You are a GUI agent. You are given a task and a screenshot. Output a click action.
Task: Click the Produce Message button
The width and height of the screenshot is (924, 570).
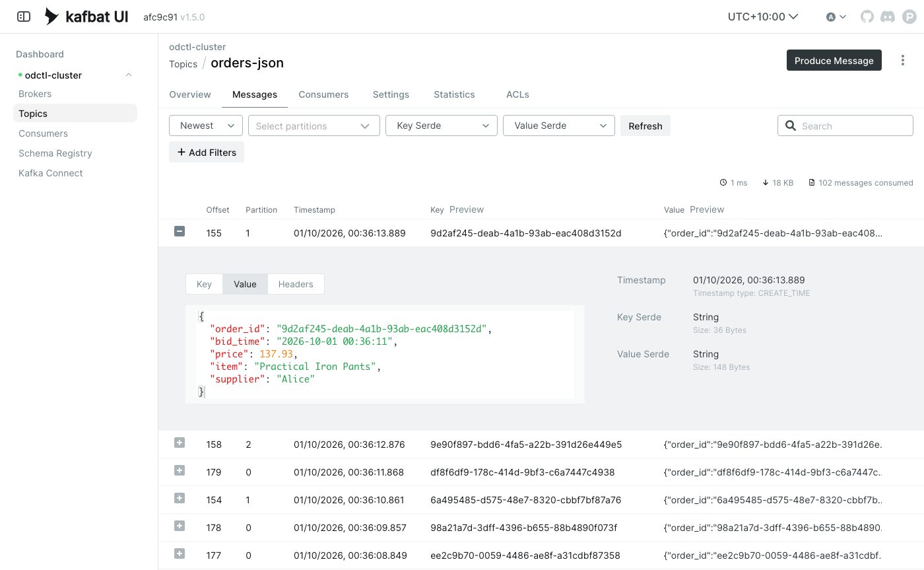pos(834,60)
